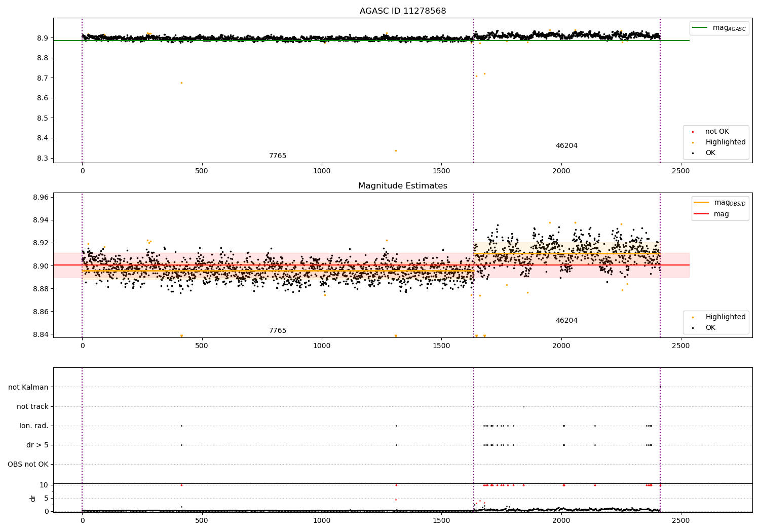Click the 'dr' y-axis label
The width and height of the screenshot is (760, 532).
tap(33, 498)
